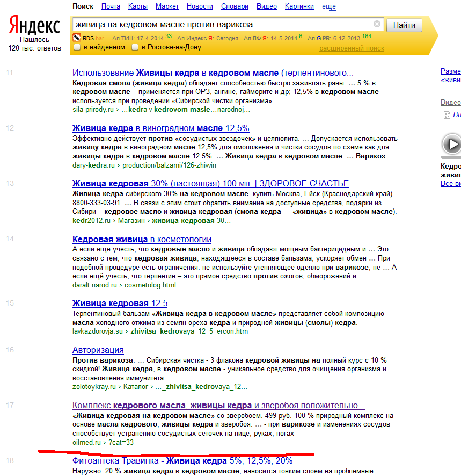
Task: Clear the search query with the X icon
Action: [x=377, y=24]
